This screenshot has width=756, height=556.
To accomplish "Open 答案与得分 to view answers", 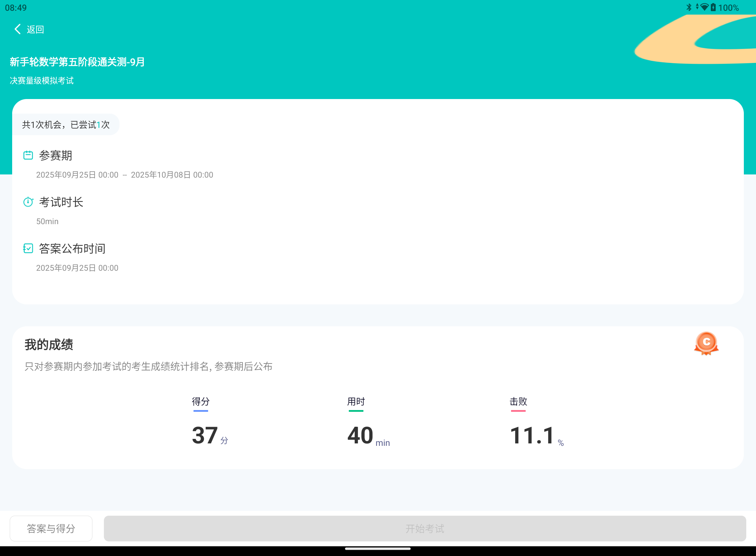I will pos(51,528).
